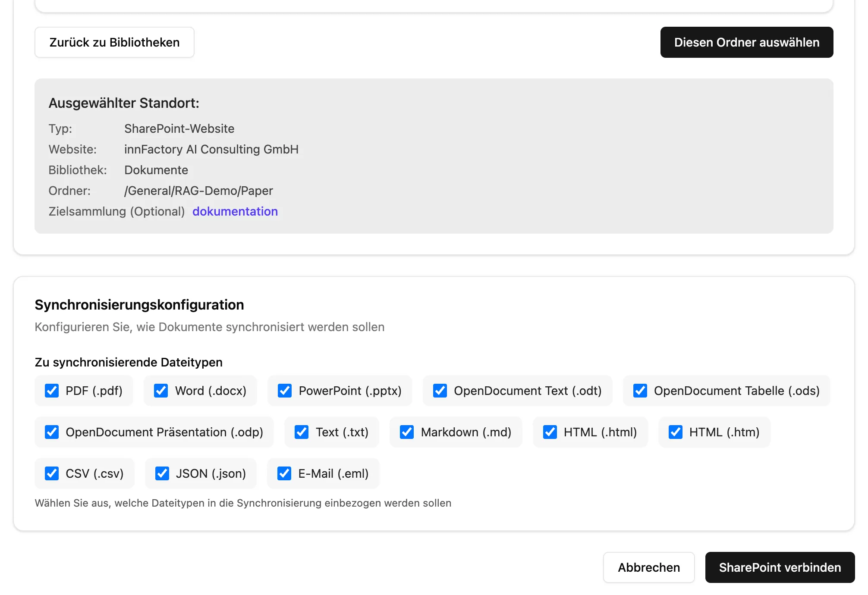This screenshot has width=868, height=595.
Task: Select this folder with Diesen Ordner auswählen
Action: click(x=747, y=42)
